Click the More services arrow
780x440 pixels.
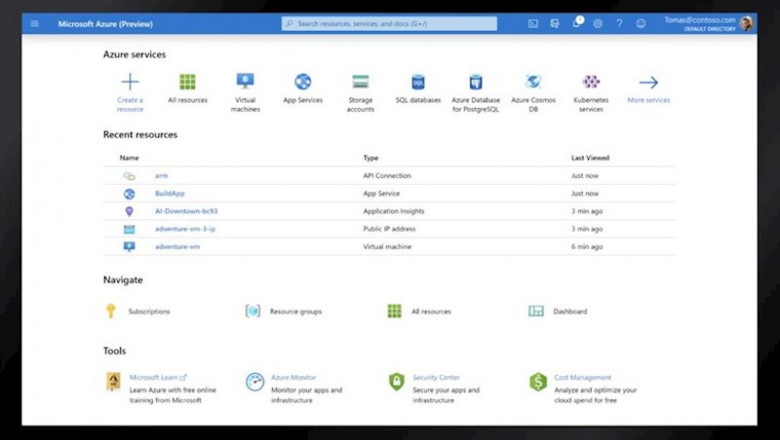click(x=649, y=82)
